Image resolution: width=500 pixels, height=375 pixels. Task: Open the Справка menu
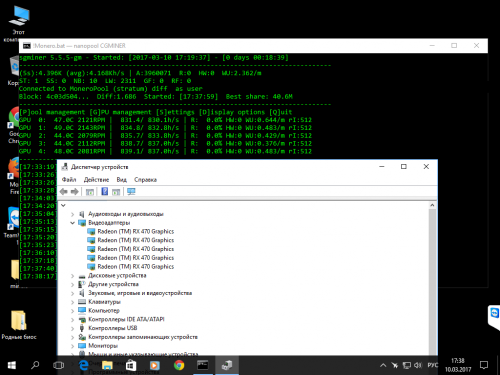[x=145, y=180]
